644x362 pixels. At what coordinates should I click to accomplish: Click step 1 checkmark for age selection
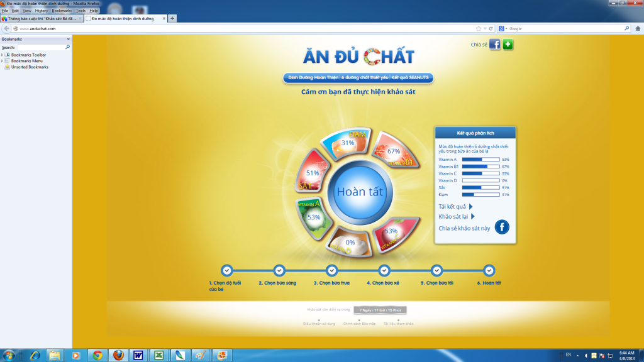227,270
